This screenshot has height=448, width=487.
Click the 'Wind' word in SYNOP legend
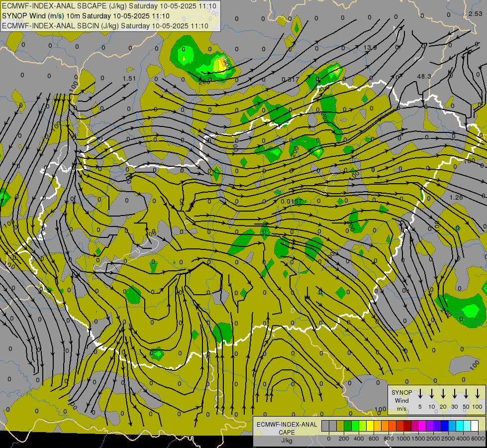(x=401, y=400)
